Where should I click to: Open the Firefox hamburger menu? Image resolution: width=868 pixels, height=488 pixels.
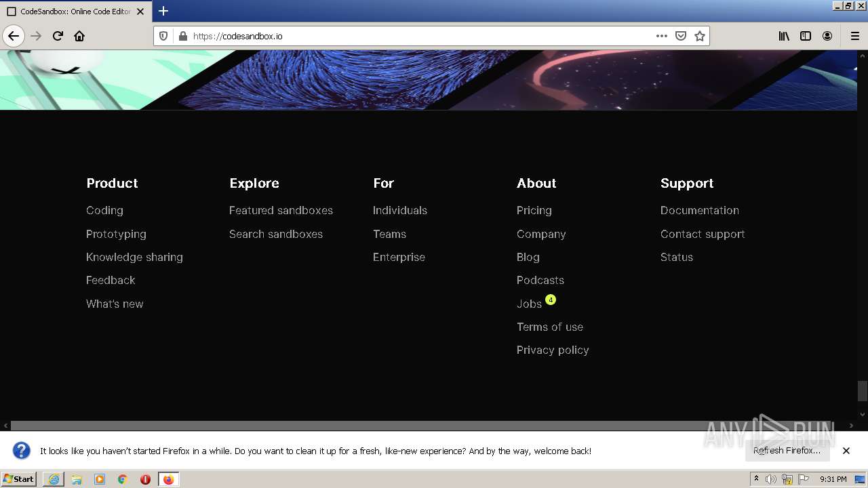(x=854, y=36)
